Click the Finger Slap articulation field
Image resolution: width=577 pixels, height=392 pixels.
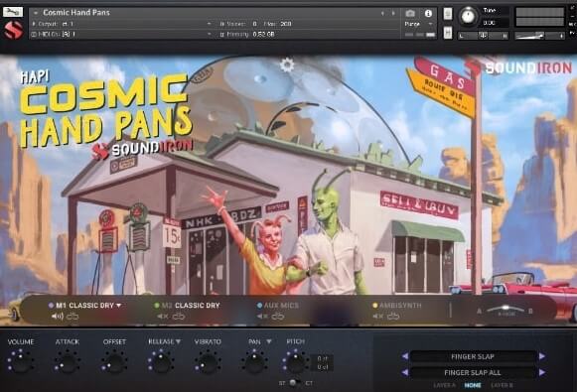pos(473,356)
